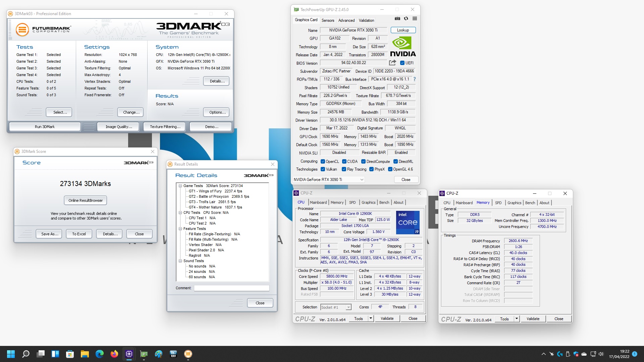
Task: Click the taskbar clock showing 19:22
Action: [619, 354]
